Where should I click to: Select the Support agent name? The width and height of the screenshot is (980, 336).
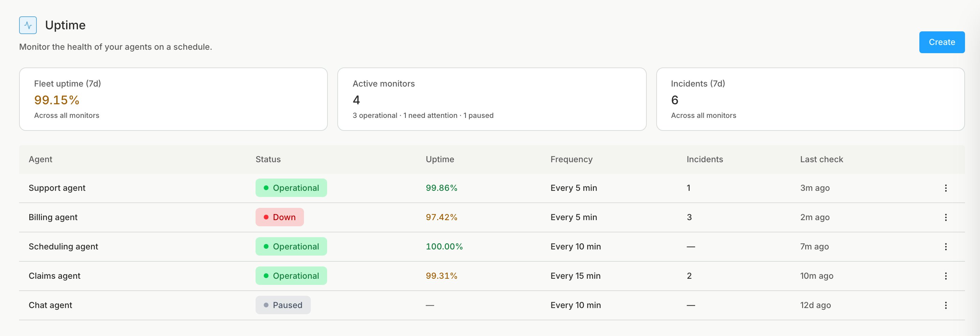click(57, 188)
